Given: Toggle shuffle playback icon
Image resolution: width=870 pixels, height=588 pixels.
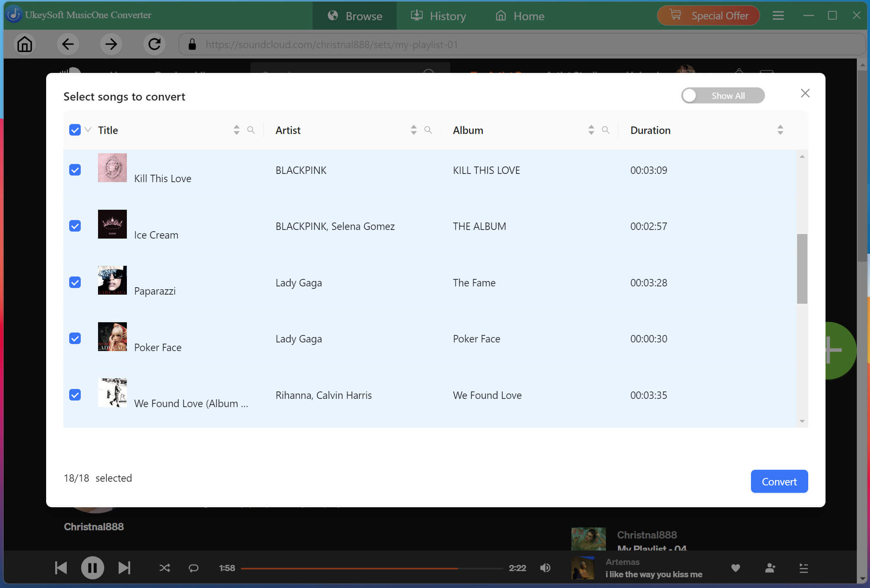Looking at the screenshot, I should (165, 568).
